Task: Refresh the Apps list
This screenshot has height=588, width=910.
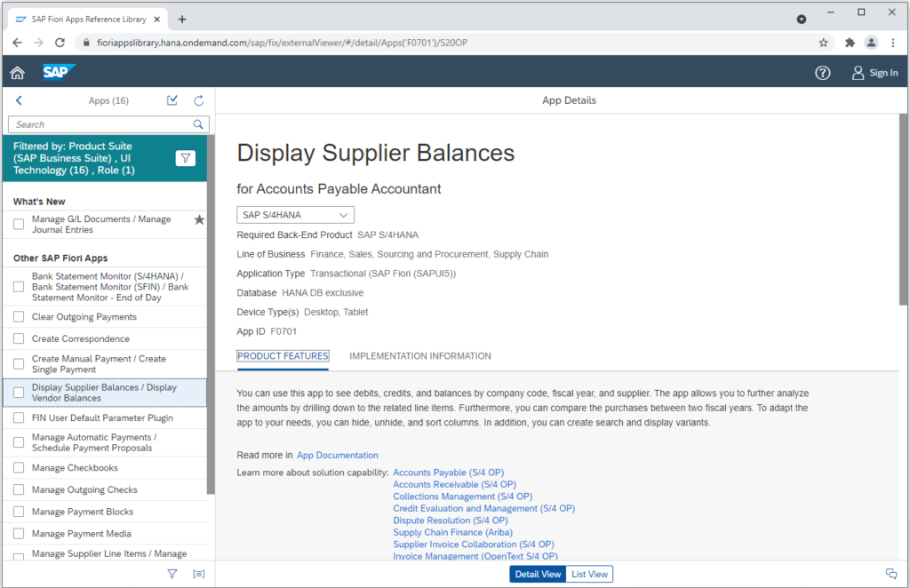Action: point(198,100)
